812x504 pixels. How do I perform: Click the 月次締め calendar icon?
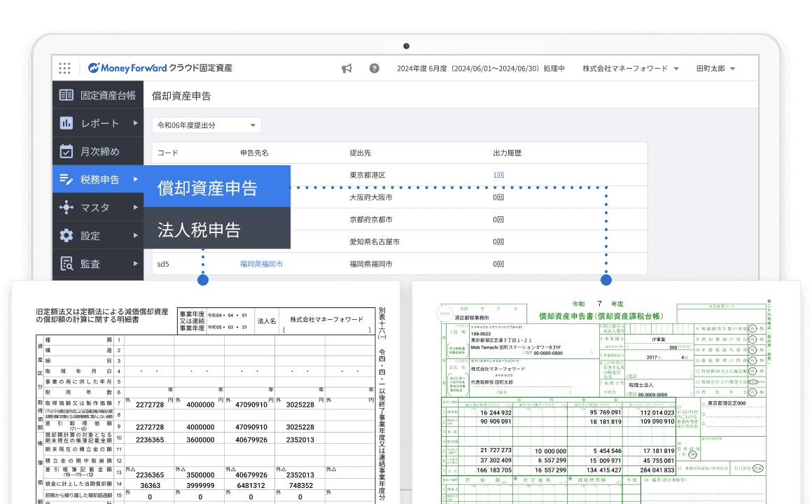(66, 151)
